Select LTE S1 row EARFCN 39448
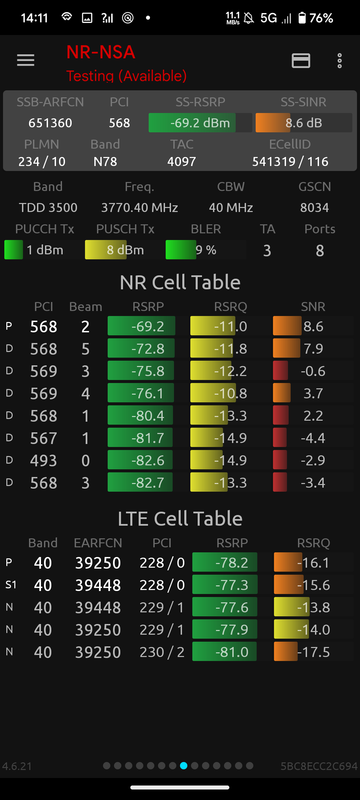 (x=180, y=585)
